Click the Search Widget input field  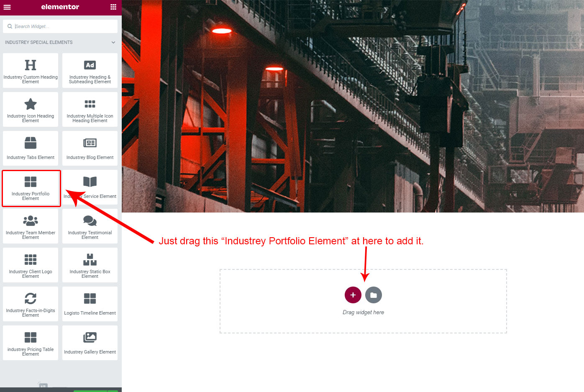click(60, 26)
